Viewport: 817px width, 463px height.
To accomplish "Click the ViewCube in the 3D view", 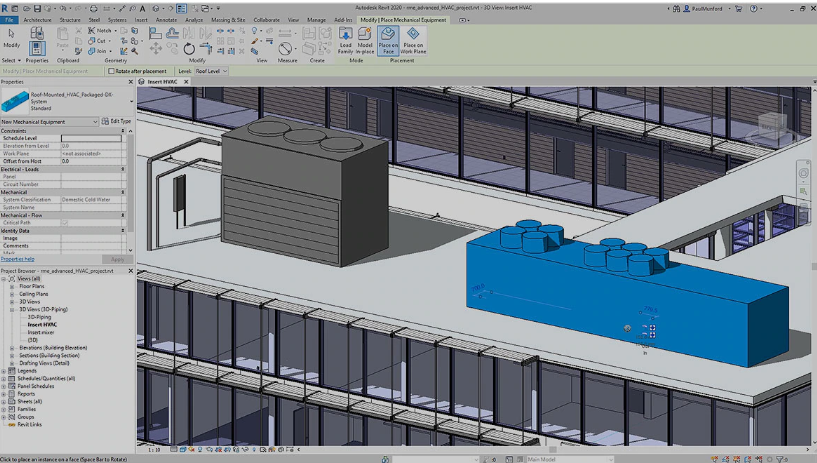I will point(771,125).
